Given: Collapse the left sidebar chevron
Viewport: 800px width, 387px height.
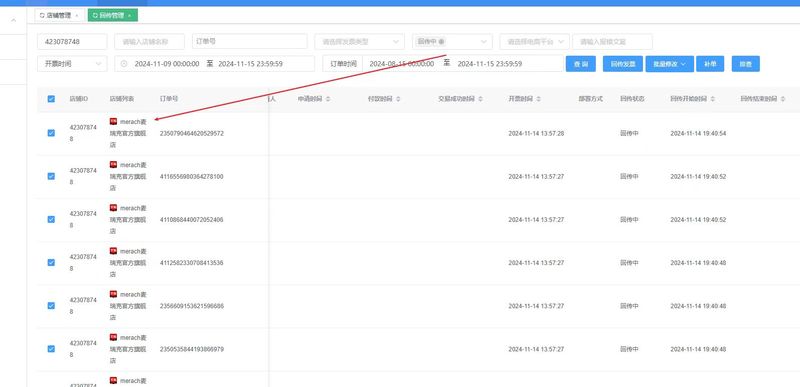Looking at the screenshot, I should pyautogui.click(x=13, y=20).
